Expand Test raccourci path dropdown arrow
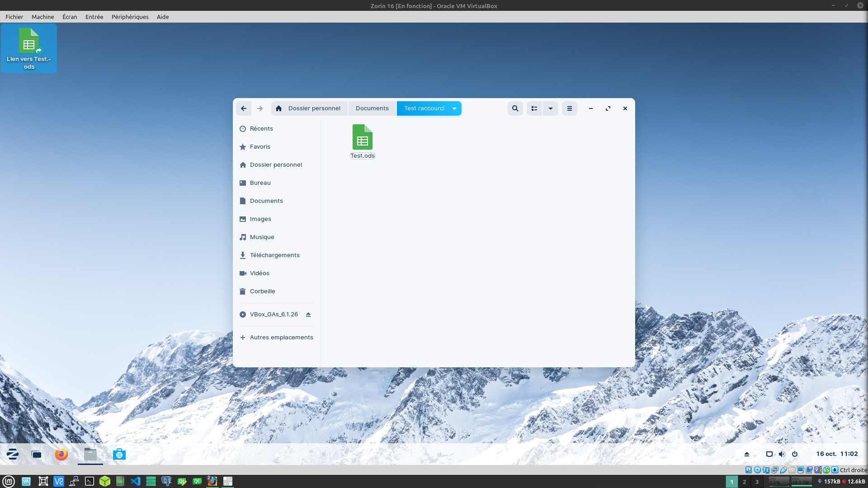Screen dimensions: 868x488 tap(454, 108)
